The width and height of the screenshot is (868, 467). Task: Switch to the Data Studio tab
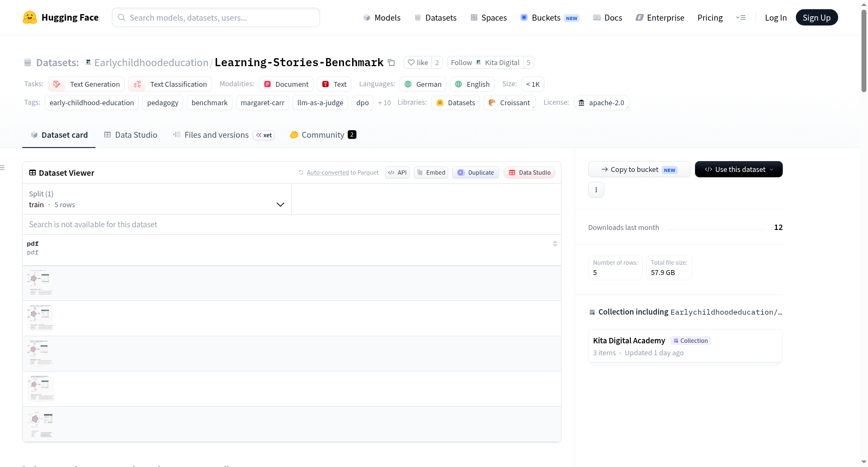tap(130, 135)
